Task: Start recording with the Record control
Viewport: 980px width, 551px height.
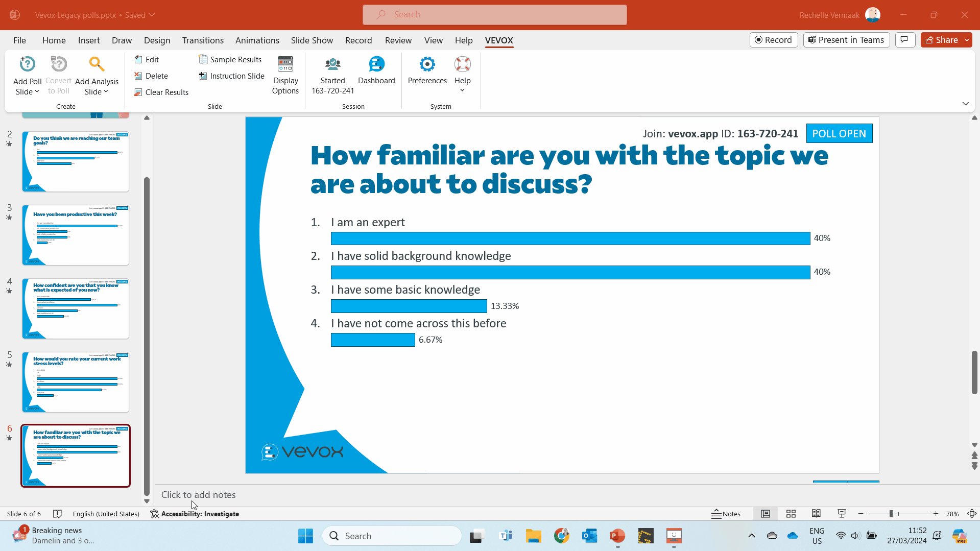Action: (773, 39)
